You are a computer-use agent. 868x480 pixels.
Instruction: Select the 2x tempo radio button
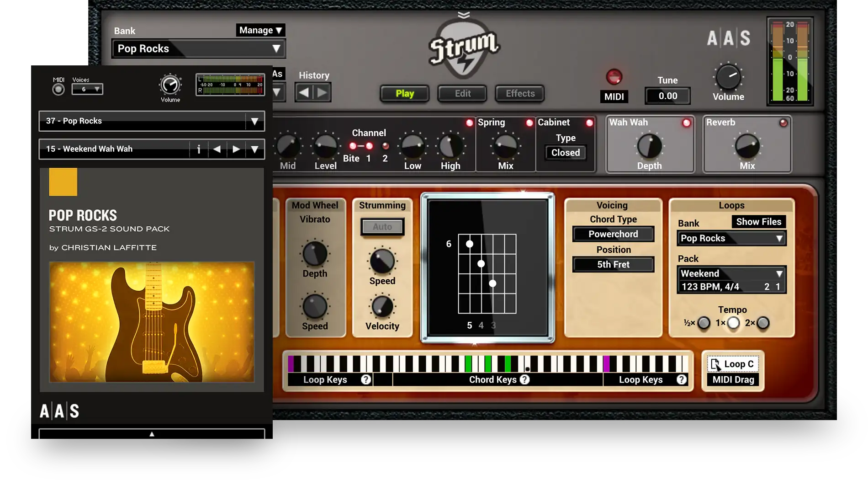pyautogui.click(x=763, y=323)
